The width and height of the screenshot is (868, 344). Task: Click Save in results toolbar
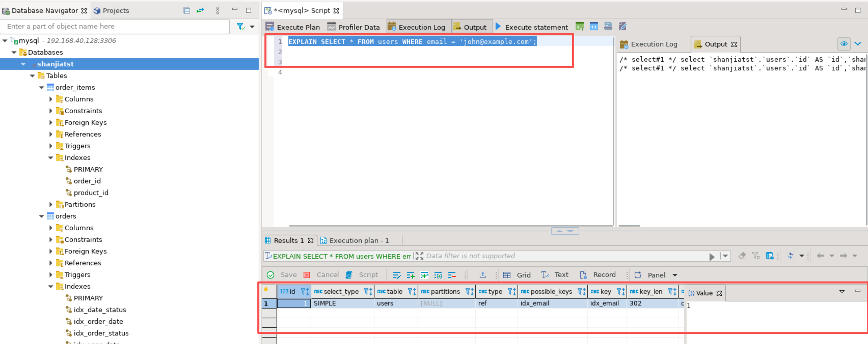coord(282,275)
